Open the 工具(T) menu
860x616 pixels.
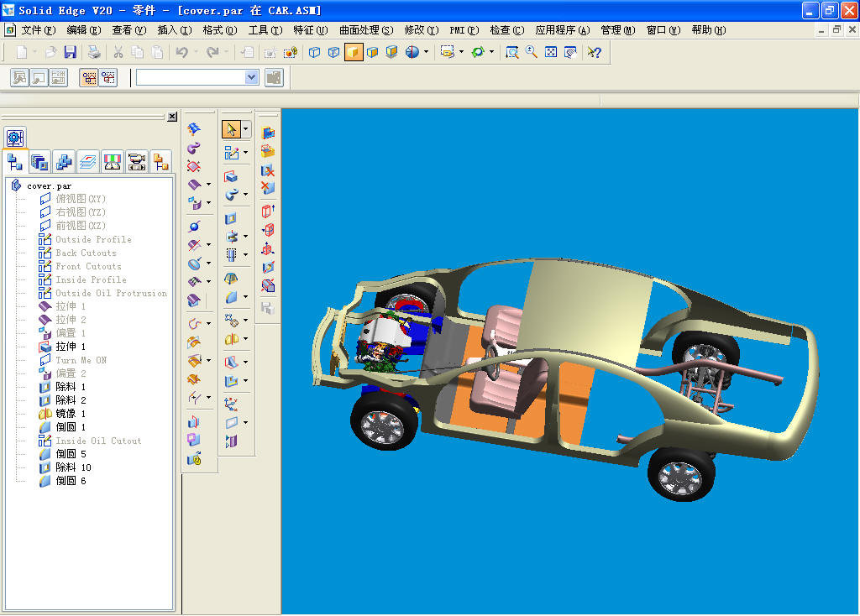click(265, 30)
